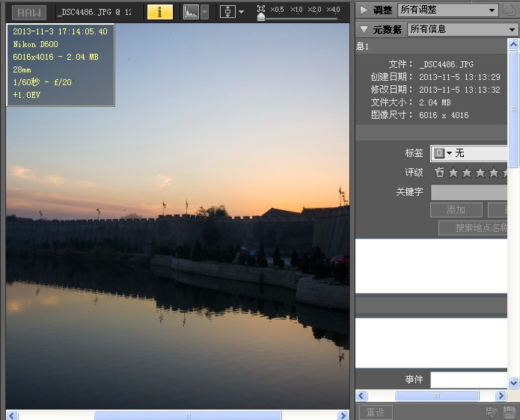The width and height of the screenshot is (520, 420).
Task: Click the metadata panel vertical scrollbar thumb
Action: pyautogui.click(x=513, y=109)
